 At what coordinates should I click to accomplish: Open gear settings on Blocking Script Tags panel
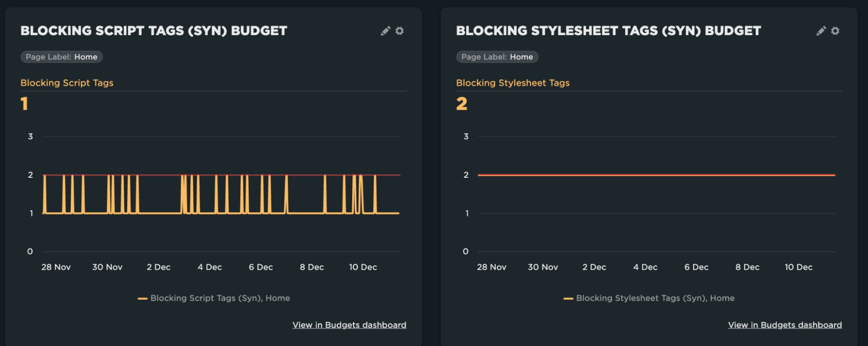pos(399,31)
